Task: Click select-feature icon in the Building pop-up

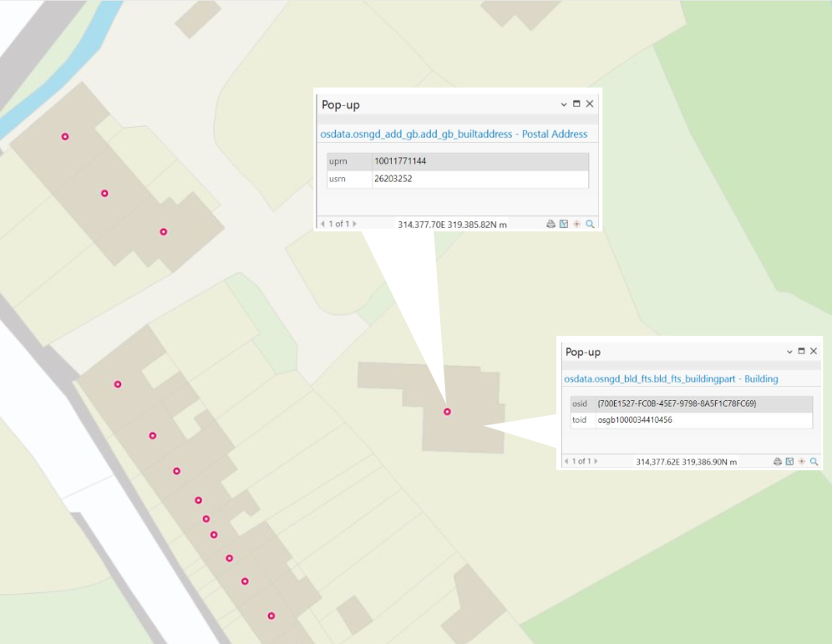Action: point(789,461)
